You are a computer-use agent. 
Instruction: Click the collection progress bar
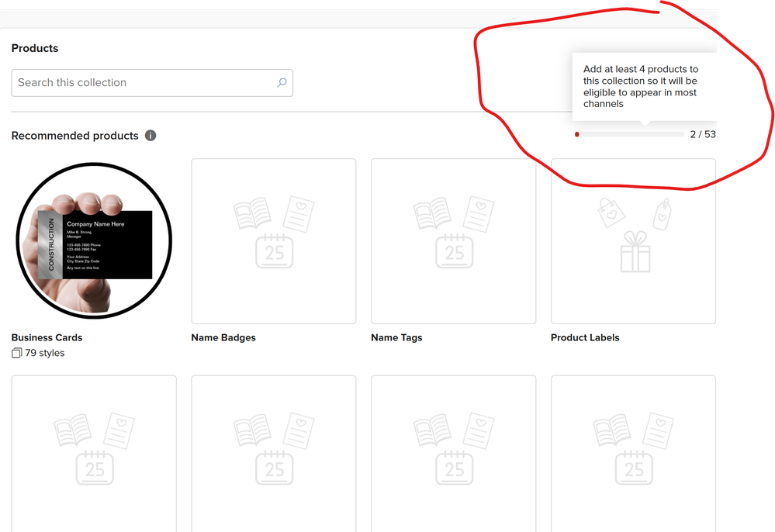629,134
